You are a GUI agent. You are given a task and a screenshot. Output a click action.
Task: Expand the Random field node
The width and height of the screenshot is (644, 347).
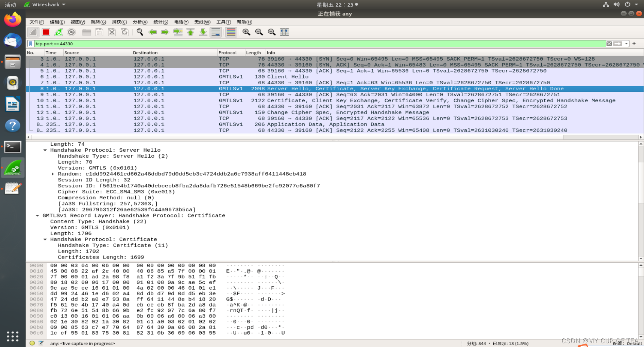(53, 174)
